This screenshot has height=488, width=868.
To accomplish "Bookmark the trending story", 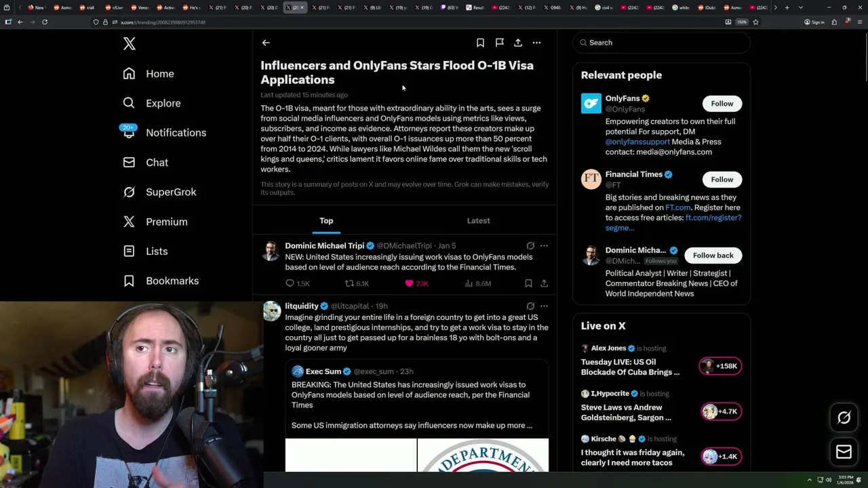I will [480, 43].
